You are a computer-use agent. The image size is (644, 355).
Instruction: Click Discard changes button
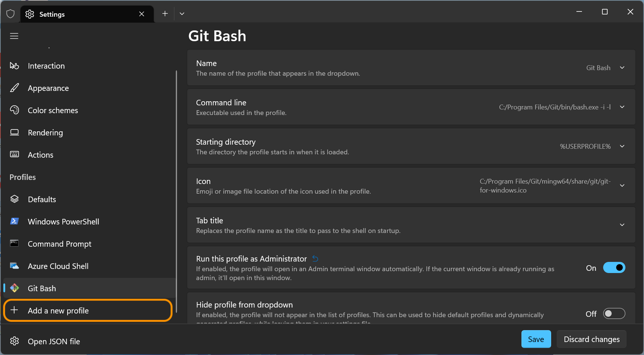(591, 339)
